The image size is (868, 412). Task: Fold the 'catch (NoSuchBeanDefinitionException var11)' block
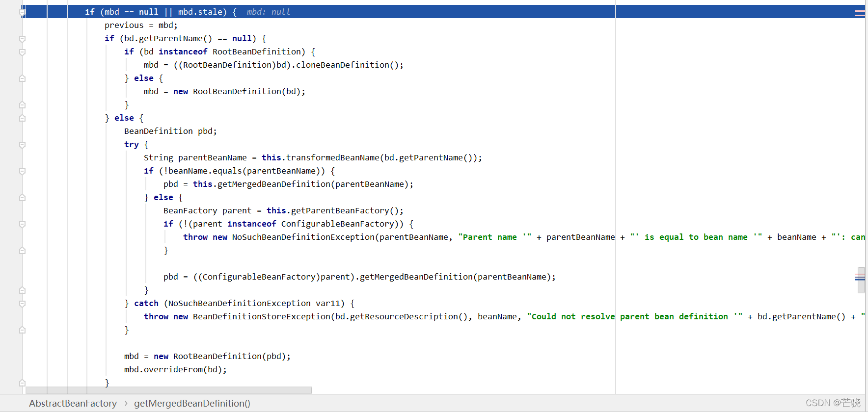[x=22, y=303]
